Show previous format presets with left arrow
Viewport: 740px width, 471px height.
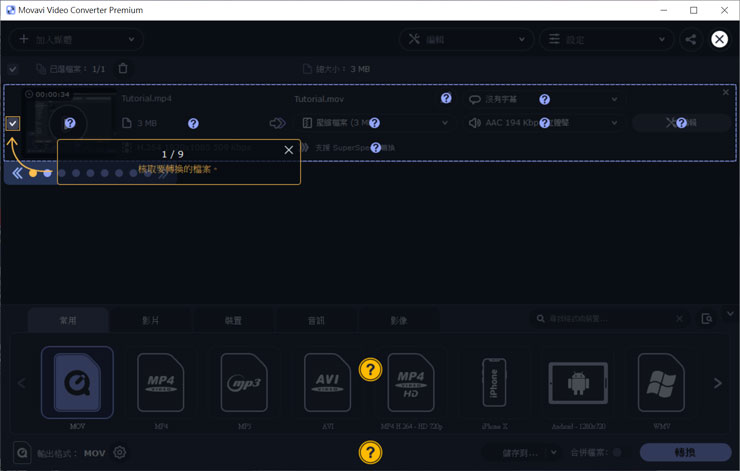[x=21, y=383]
